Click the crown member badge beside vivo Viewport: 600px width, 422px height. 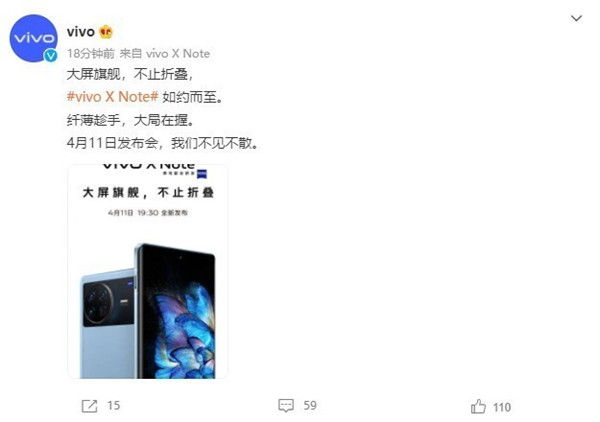tap(106, 32)
